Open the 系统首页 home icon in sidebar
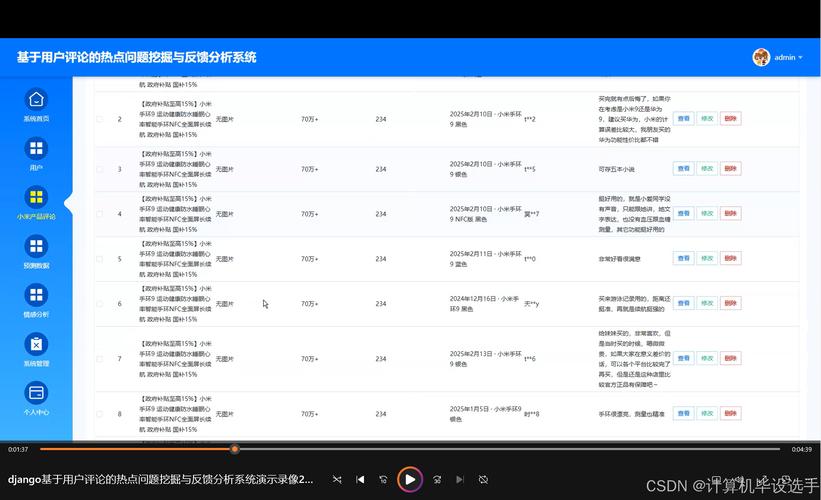Screen dimensions: 821x500 pos(36,99)
